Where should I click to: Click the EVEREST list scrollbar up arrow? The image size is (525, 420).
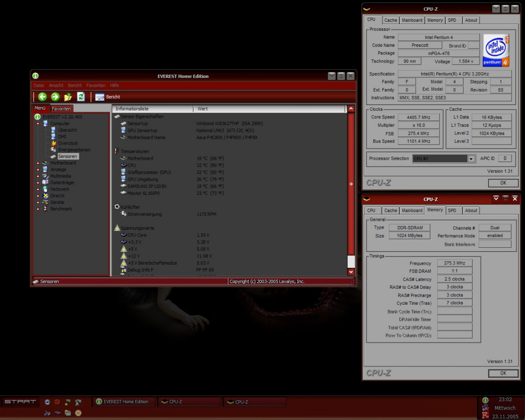(x=351, y=109)
